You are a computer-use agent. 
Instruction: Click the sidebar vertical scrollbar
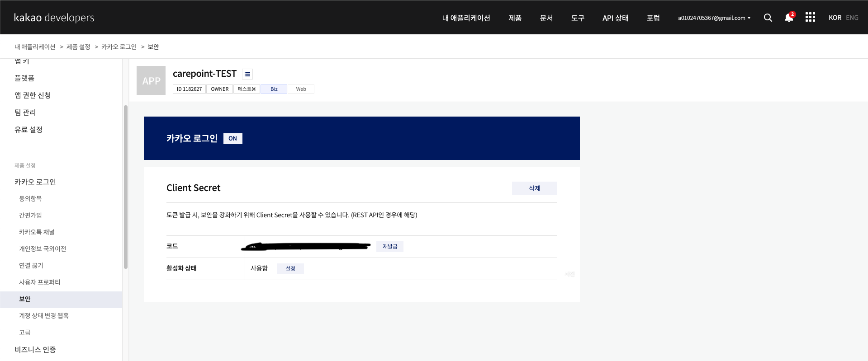click(x=126, y=187)
